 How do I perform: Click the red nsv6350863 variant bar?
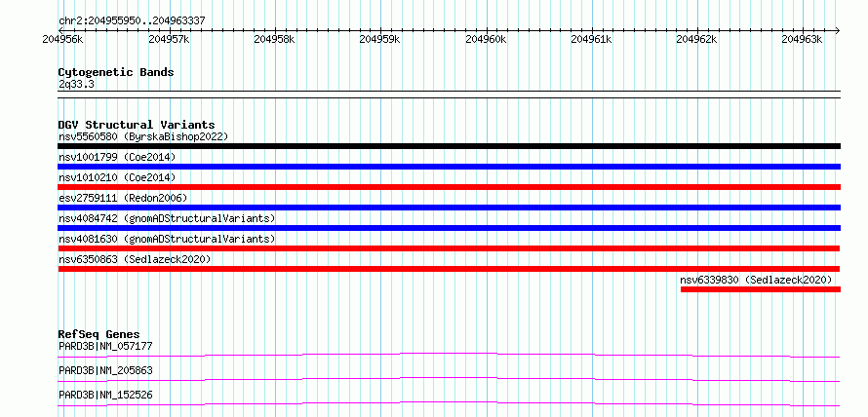449,269
